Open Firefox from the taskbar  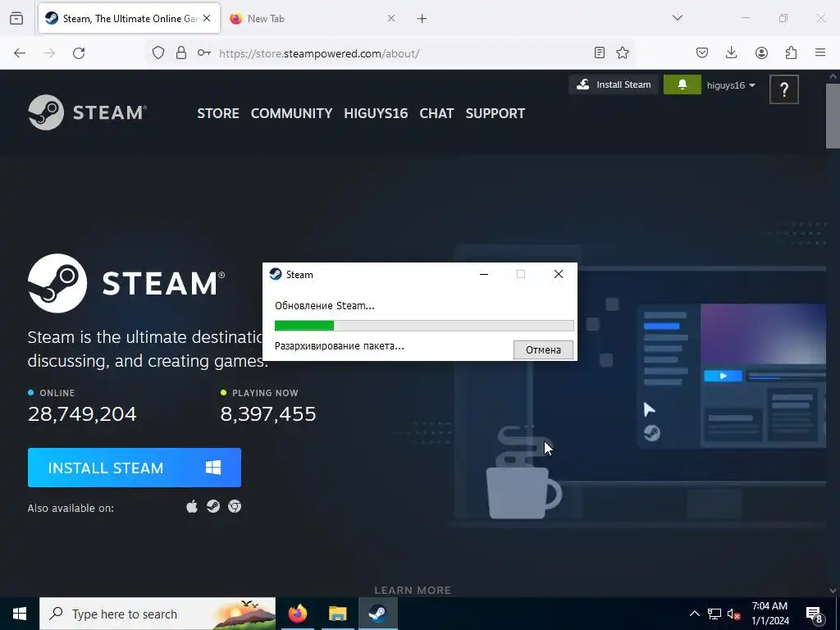click(x=297, y=614)
